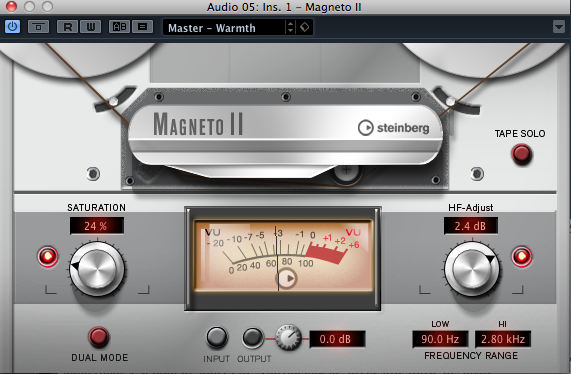Click the FREQUENCY RANGE label
This screenshot has width=571, height=374.
[x=471, y=355]
